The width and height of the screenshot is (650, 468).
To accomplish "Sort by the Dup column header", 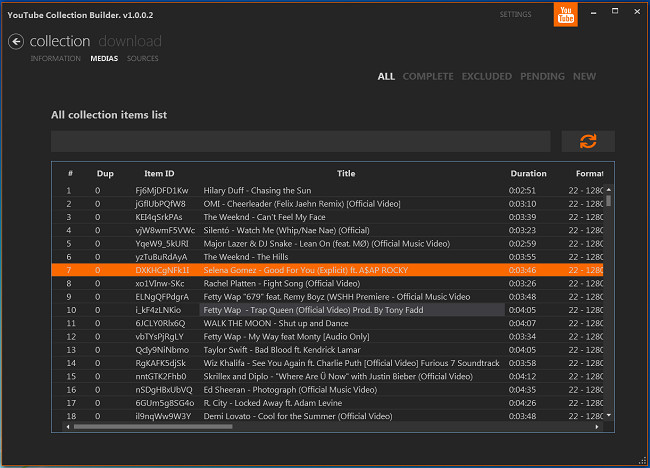I will (x=105, y=174).
